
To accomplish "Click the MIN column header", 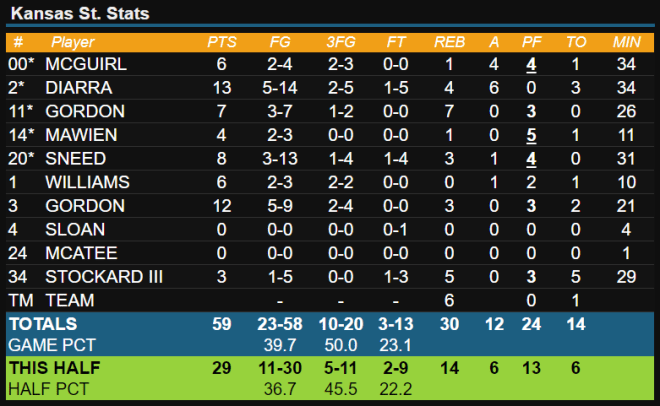I will coord(626,42).
